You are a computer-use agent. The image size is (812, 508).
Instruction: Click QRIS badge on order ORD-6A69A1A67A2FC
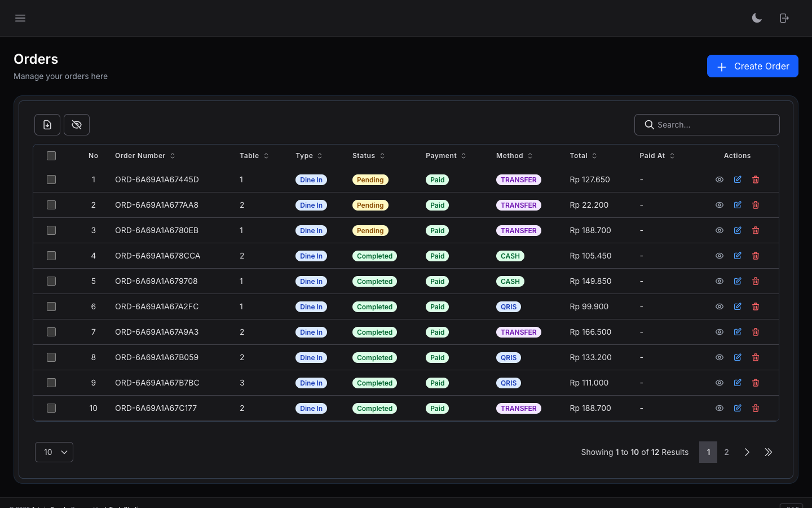(x=509, y=306)
